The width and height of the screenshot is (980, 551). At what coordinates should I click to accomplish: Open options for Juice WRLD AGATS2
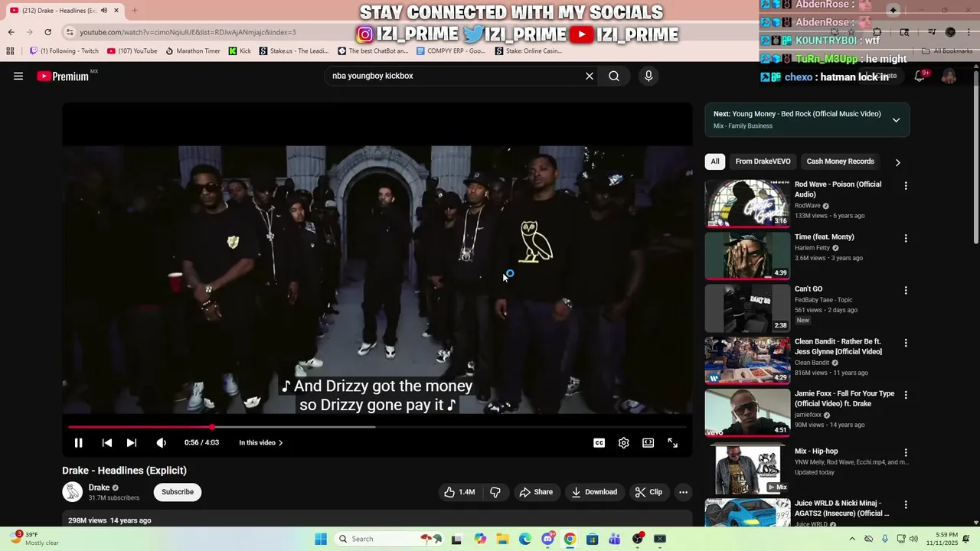click(x=906, y=505)
